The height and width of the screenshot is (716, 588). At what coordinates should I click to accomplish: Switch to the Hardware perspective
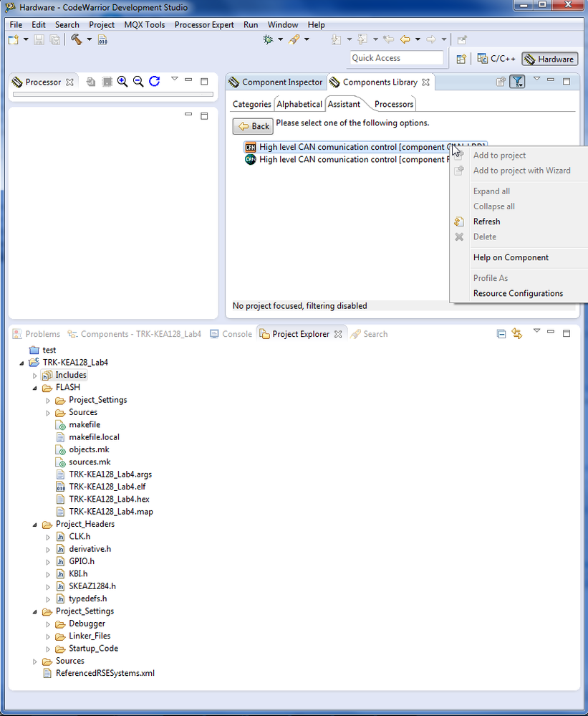pyautogui.click(x=549, y=59)
